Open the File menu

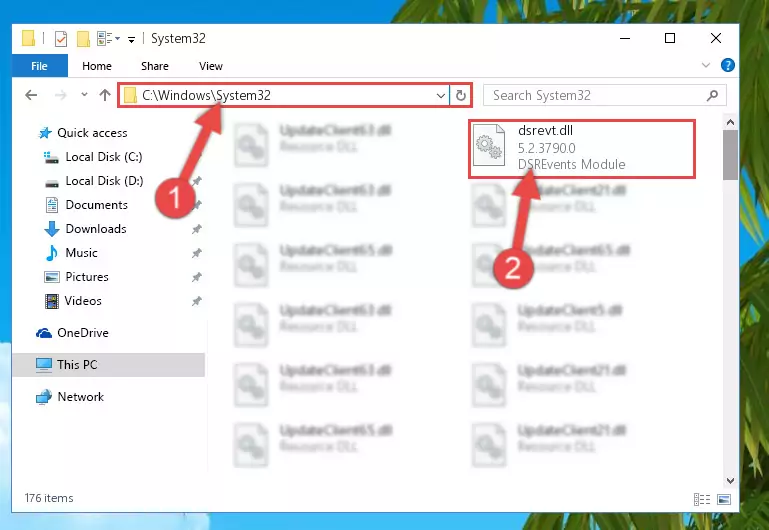point(39,66)
